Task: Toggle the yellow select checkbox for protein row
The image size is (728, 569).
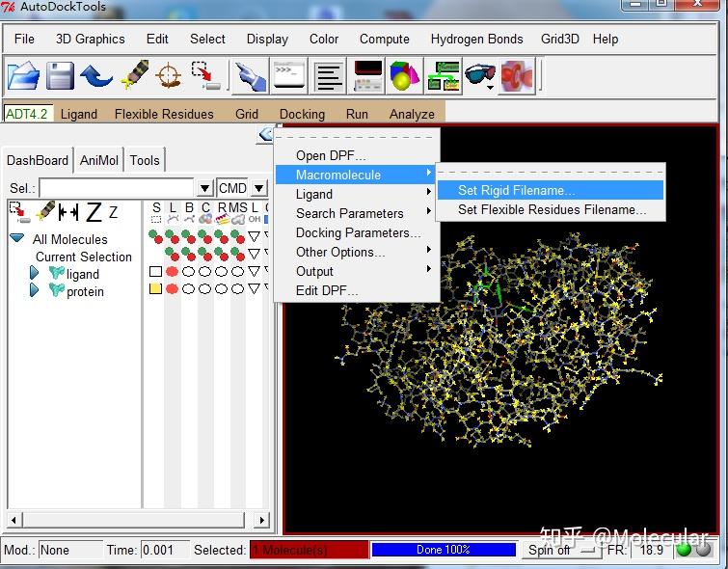Action: point(155,289)
